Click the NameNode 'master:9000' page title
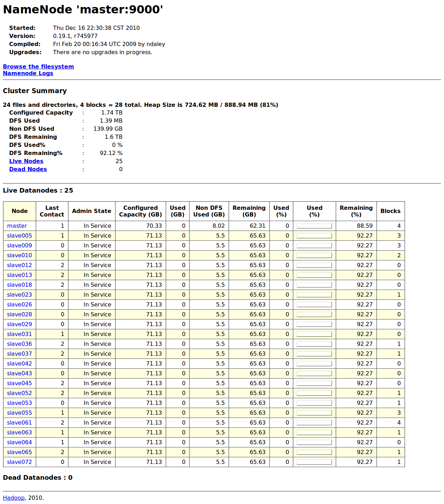444x504 pixels. tap(83, 9)
